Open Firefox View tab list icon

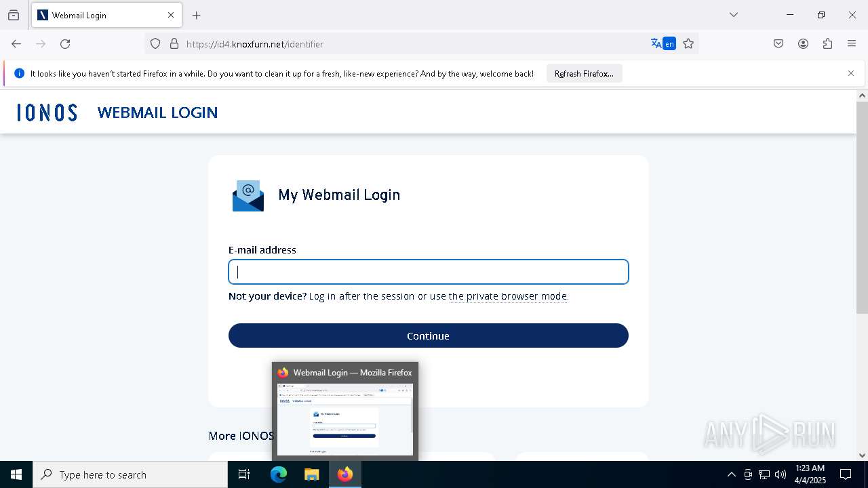[x=14, y=15]
